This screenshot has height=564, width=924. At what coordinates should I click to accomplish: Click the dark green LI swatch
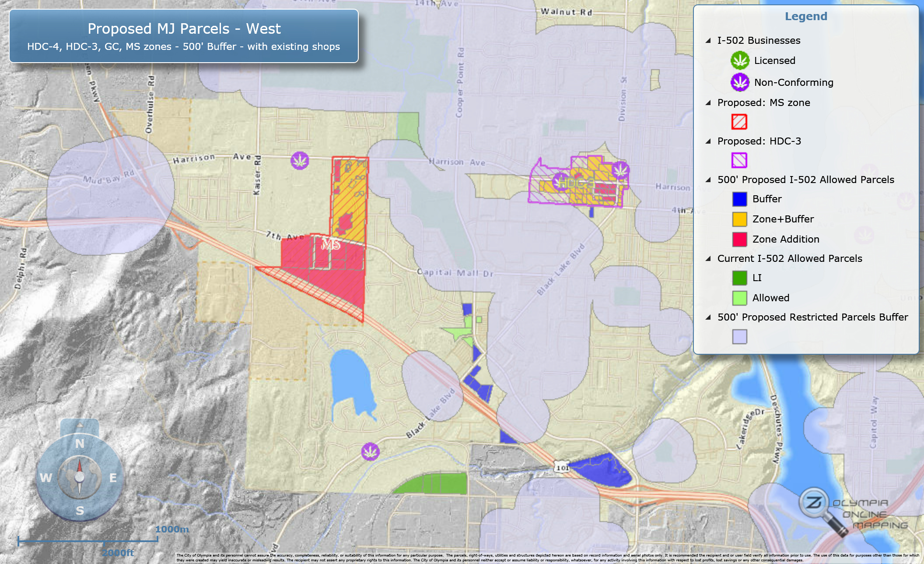739,278
